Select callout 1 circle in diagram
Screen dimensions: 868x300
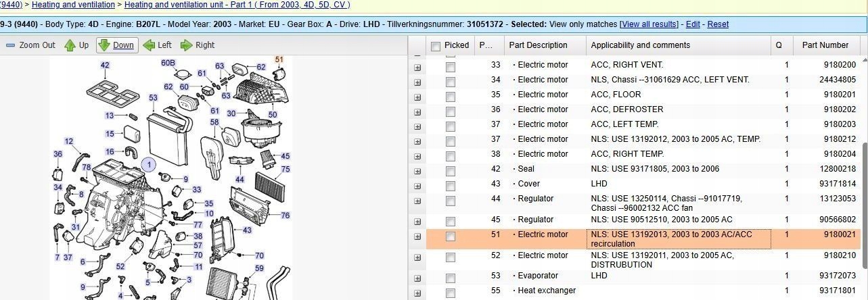148,164
